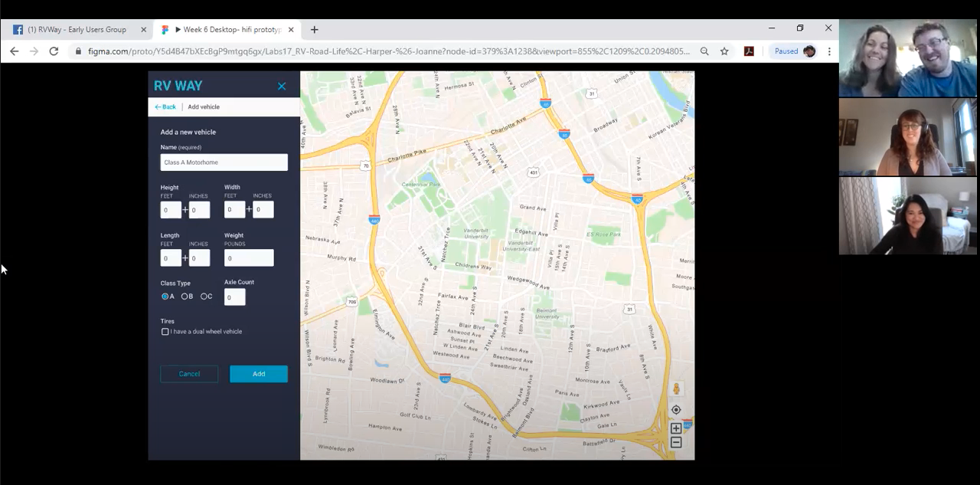Viewport: 980px width, 485px height.
Task: Select Class Type B radio button
Action: [x=185, y=297]
